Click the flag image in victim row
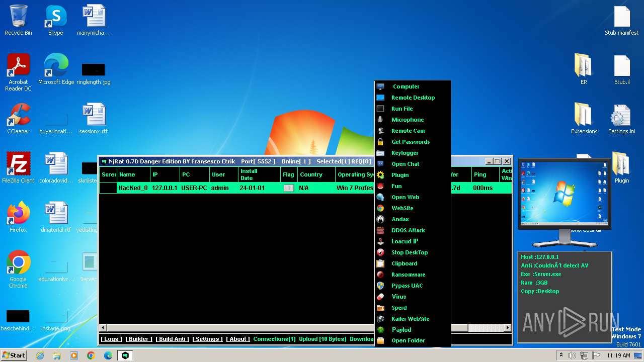This screenshot has height=362, width=644. pyautogui.click(x=289, y=188)
